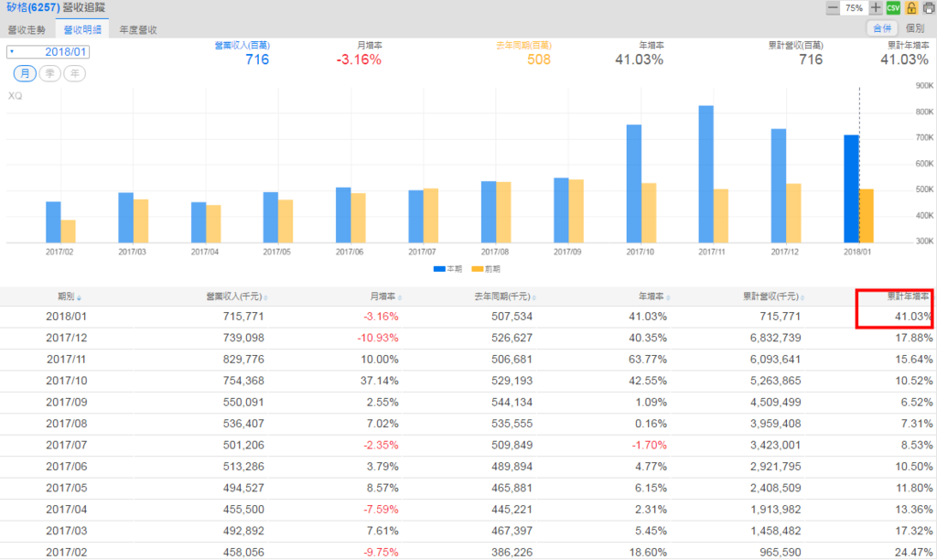The image size is (937, 560).
Task: Choose the 年 yearly period option
Action: 75,73
